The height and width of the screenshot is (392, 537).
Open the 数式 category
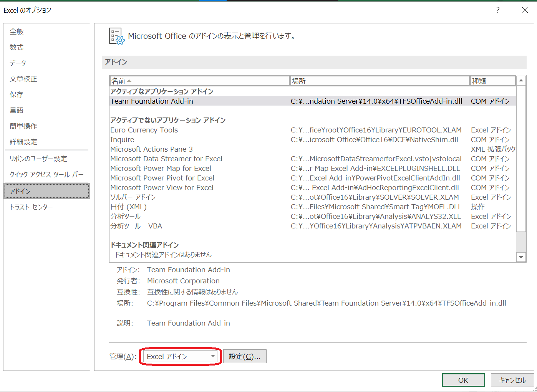click(46, 47)
